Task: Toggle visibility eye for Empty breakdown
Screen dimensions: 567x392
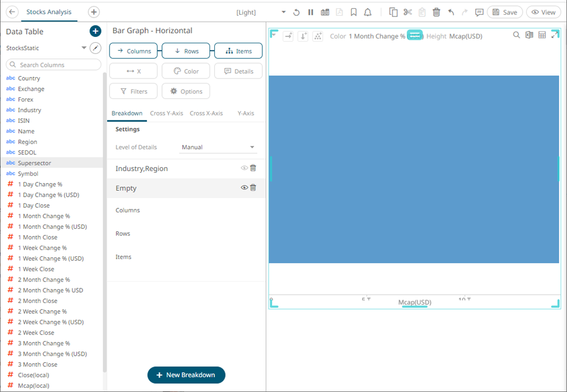Action: tap(244, 188)
